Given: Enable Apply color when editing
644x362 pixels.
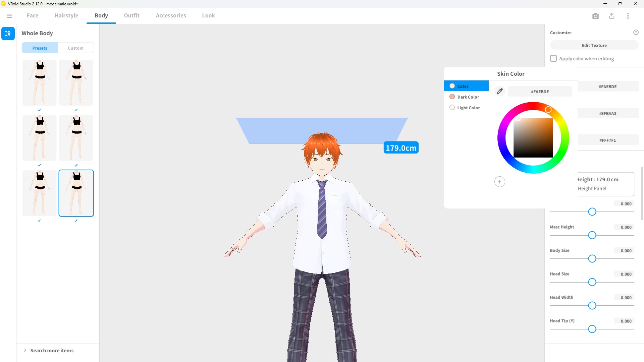Looking at the screenshot, I should click(x=553, y=58).
